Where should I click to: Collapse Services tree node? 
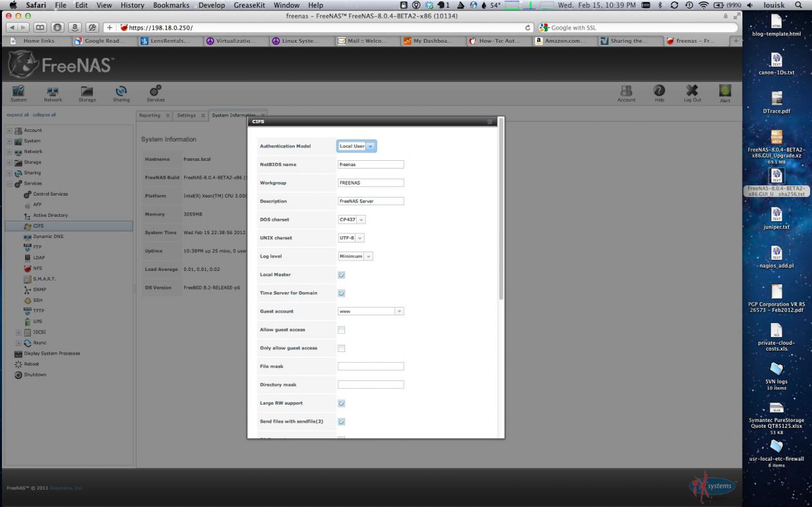9,183
